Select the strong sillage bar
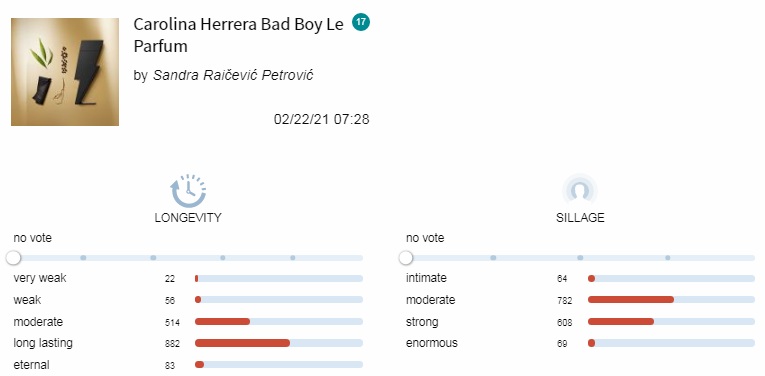The height and width of the screenshot is (376, 765). tap(671, 322)
